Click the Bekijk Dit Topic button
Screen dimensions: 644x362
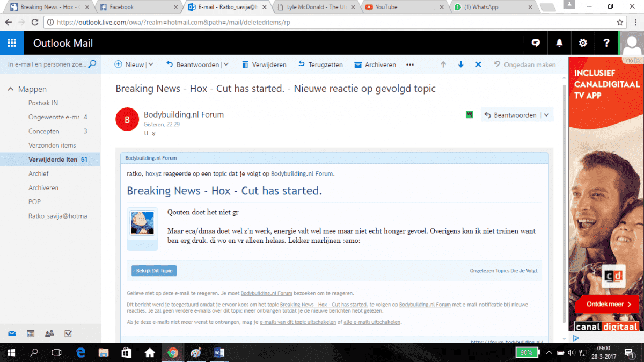point(154,271)
